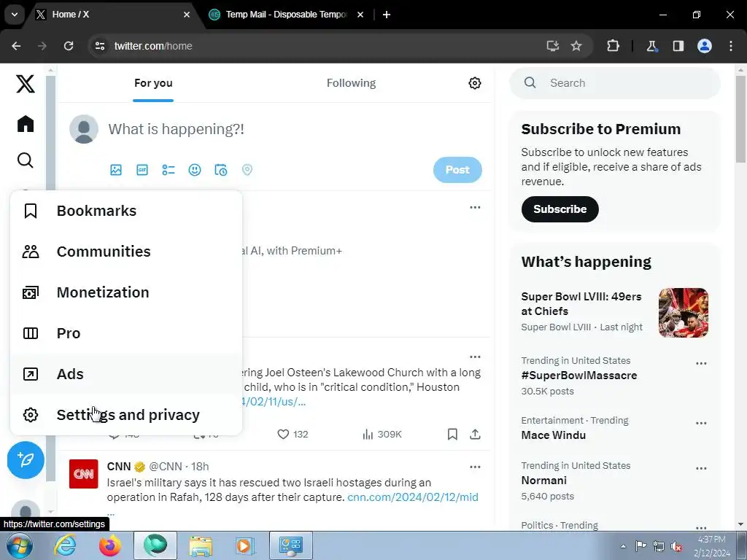Open Bookmarks from the More menu
The image size is (747, 560).
[126, 211]
